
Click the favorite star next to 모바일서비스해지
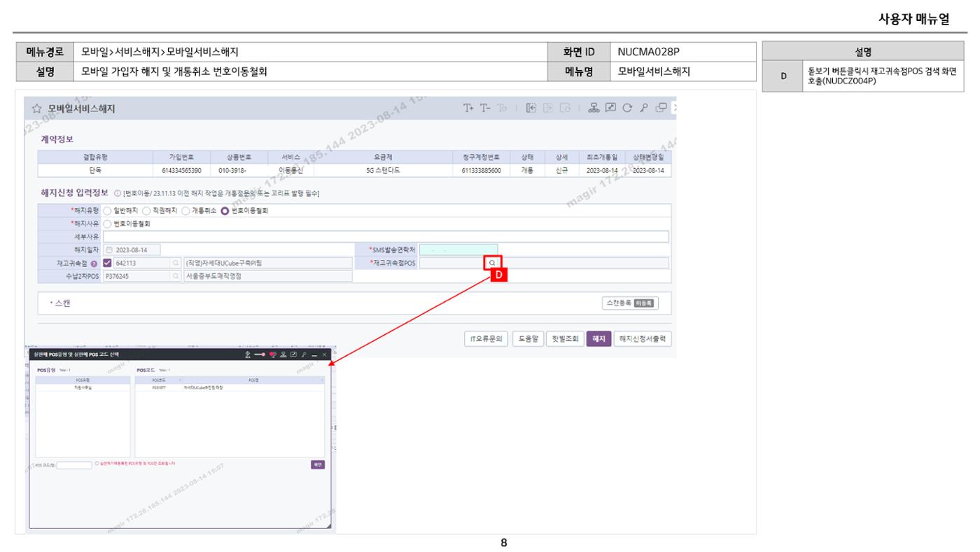point(37,109)
